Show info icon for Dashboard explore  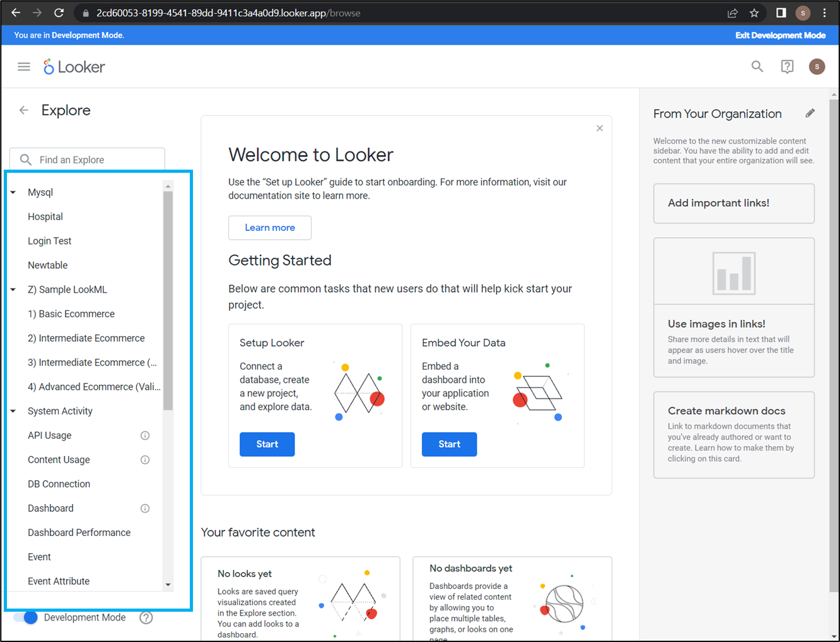(145, 508)
